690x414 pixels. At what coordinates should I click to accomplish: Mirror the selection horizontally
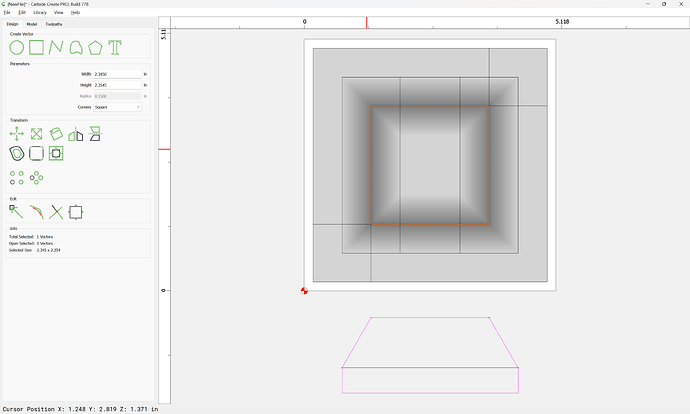tap(76, 134)
